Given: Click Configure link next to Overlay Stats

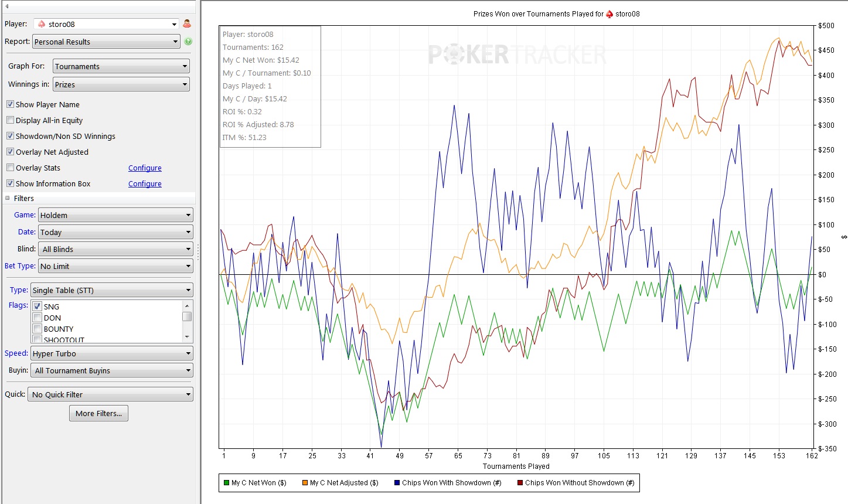Looking at the screenshot, I should 145,168.
